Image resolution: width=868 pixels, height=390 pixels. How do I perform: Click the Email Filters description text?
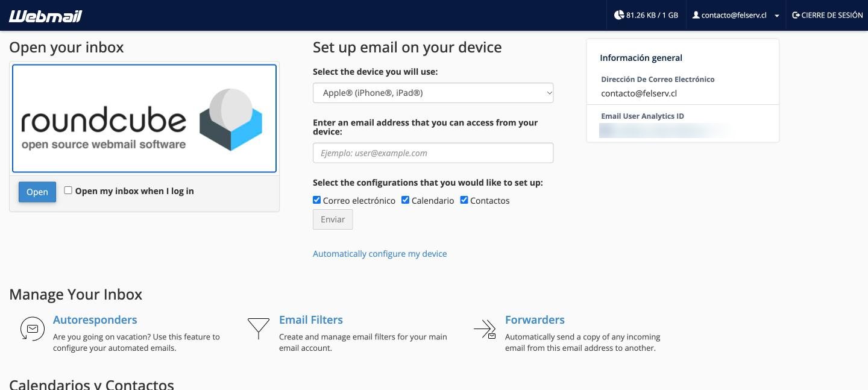pyautogui.click(x=363, y=342)
